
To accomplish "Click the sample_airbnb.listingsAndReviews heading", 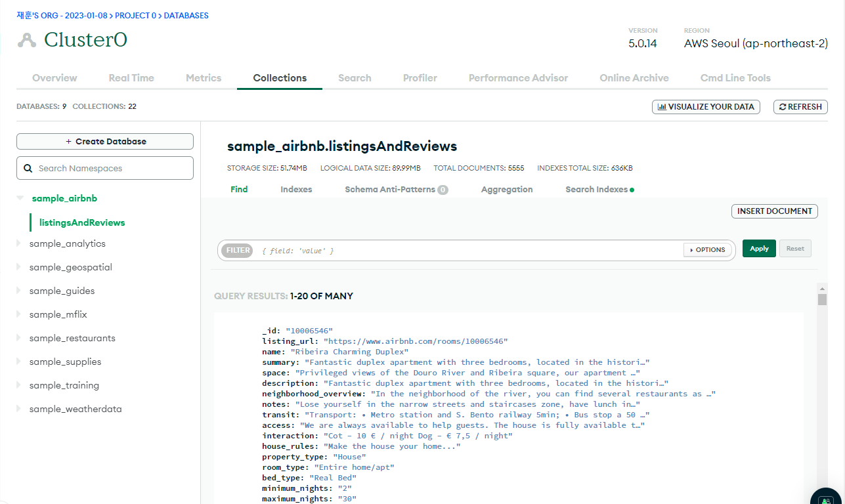I will coord(342,146).
